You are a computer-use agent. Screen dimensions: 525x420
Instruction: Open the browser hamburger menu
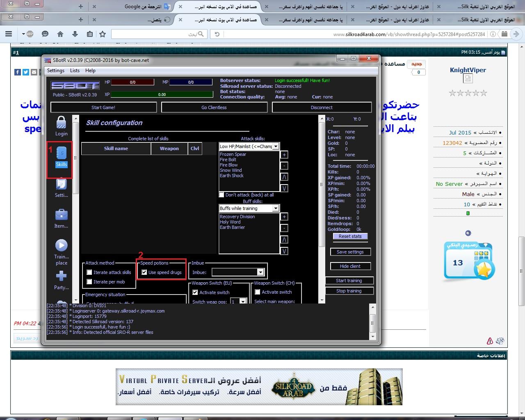pyautogui.click(x=9, y=34)
